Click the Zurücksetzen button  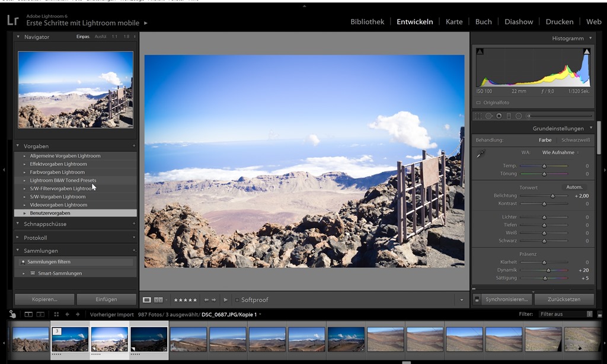[564, 299]
